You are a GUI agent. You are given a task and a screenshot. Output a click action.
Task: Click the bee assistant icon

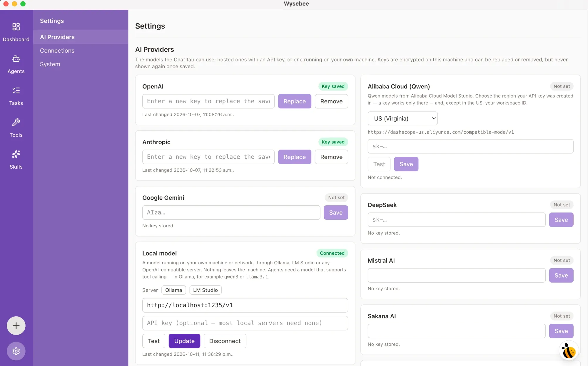569,351
